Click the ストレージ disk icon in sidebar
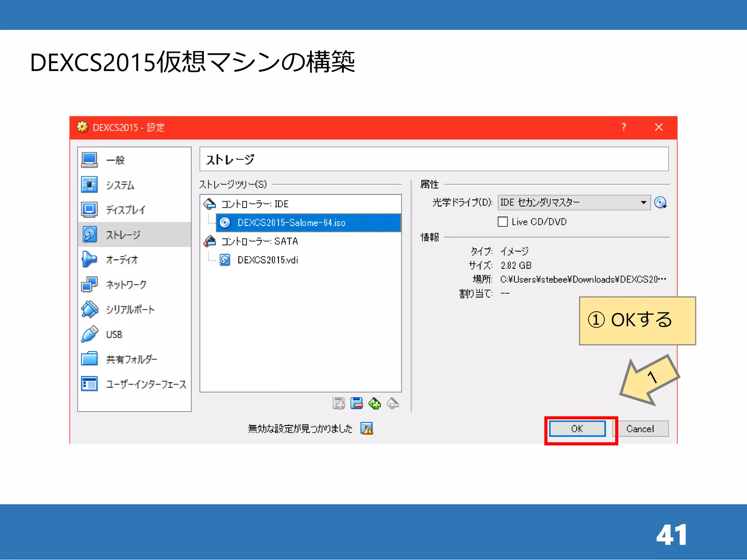The width and height of the screenshot is (747, 560). (89, 234)
